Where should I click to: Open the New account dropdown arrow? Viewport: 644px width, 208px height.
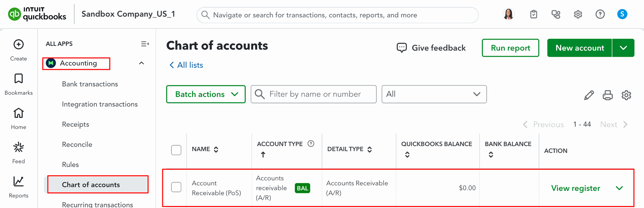[623, 48]
